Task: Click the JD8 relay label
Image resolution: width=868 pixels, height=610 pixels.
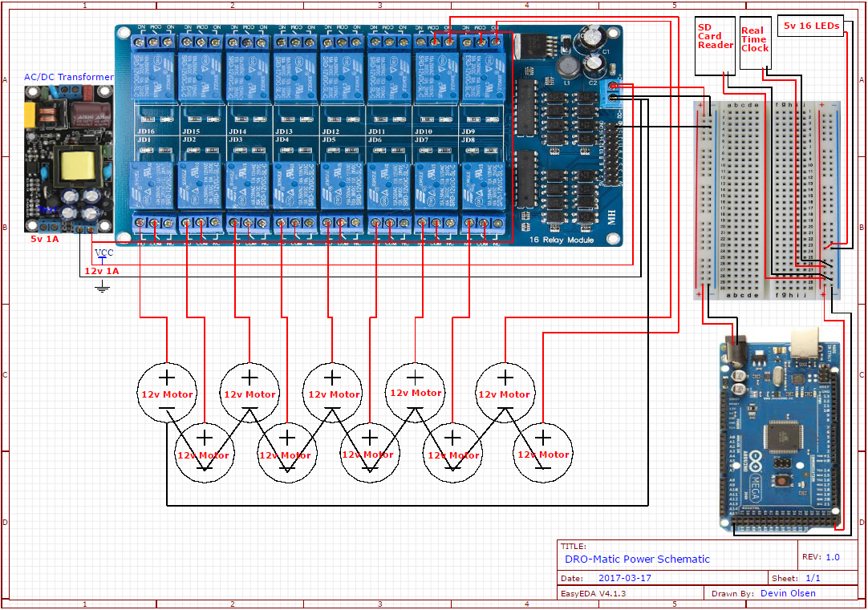Action: pyautogui.click(x=468, y=140)
